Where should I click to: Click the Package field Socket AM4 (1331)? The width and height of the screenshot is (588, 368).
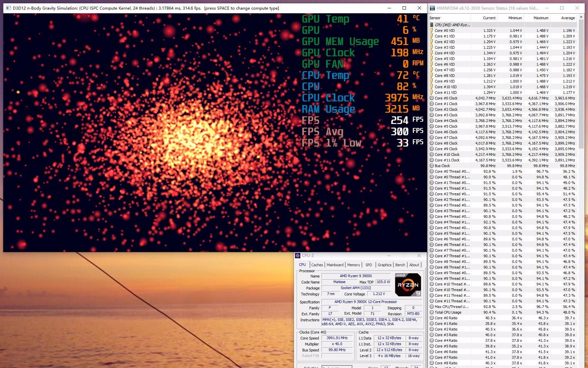point(356,288)
